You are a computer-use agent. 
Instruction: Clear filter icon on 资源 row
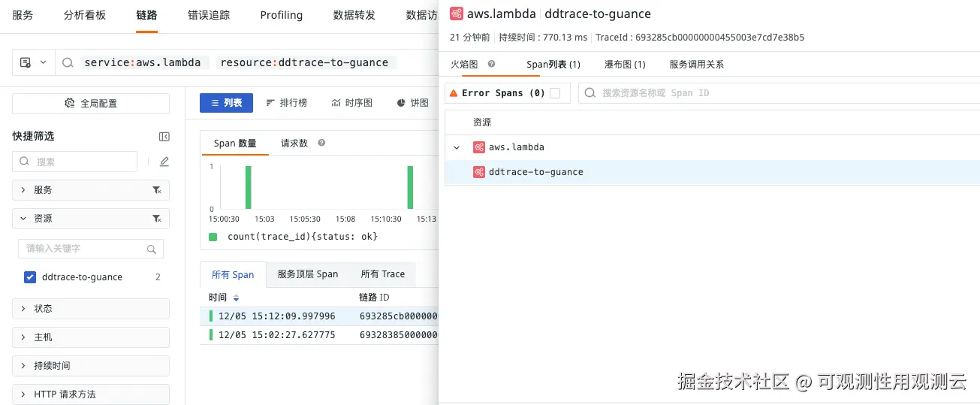156,219
